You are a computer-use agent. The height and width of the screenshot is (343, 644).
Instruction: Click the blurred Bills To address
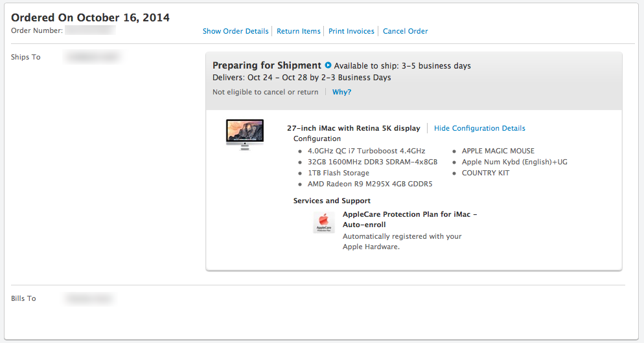click(88, 298)
